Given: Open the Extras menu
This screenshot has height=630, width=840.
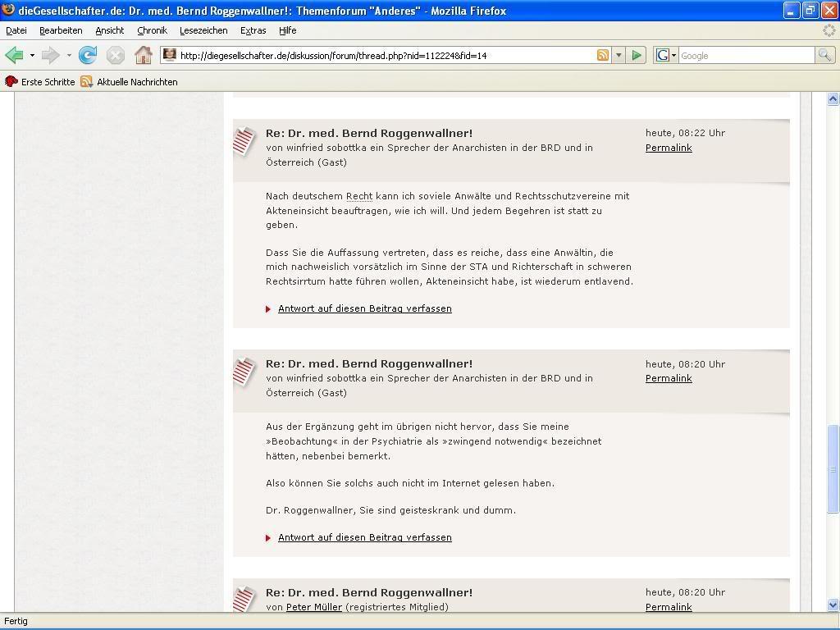Looking at the screenshot, I should 253,30.
